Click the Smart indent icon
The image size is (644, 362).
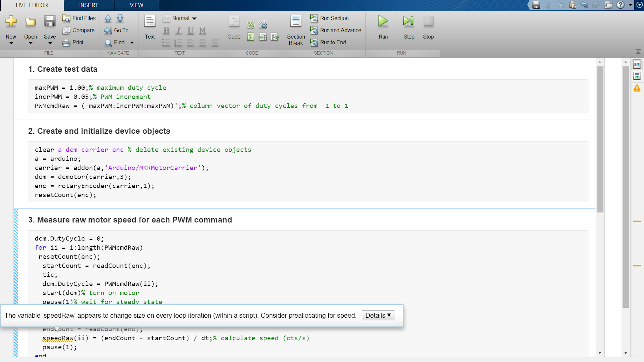[251, 37]
